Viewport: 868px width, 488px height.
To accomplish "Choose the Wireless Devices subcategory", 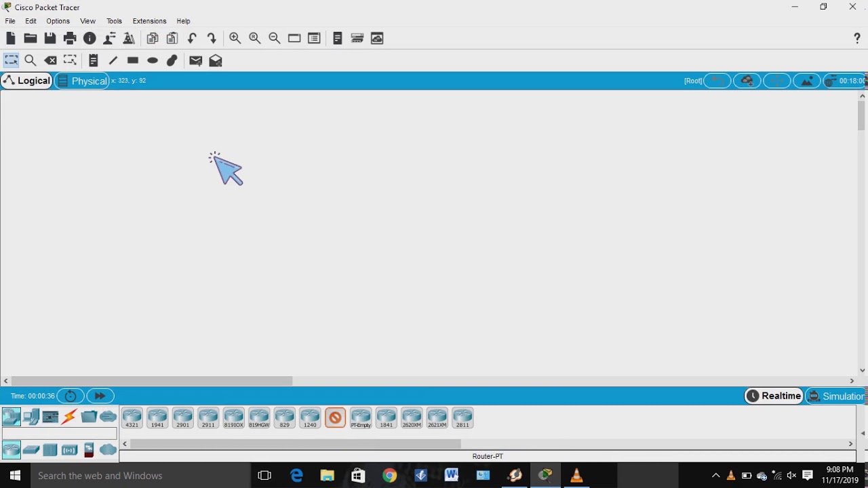I will 69,450.
